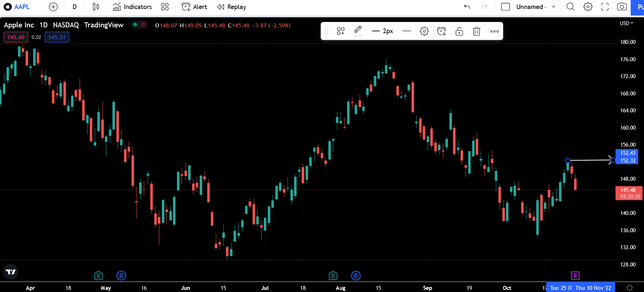Image resolution: width=644 pixels, height=292 pixels.
Task: Expand the Unnamed layout dropdown arrow
Action: (x=554, y=7)
